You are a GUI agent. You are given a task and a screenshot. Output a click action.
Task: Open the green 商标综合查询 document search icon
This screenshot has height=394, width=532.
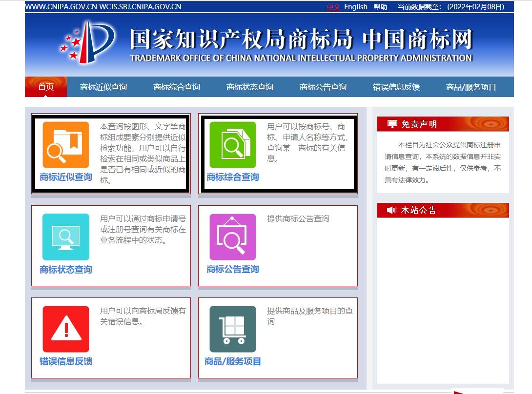[233, 145]
